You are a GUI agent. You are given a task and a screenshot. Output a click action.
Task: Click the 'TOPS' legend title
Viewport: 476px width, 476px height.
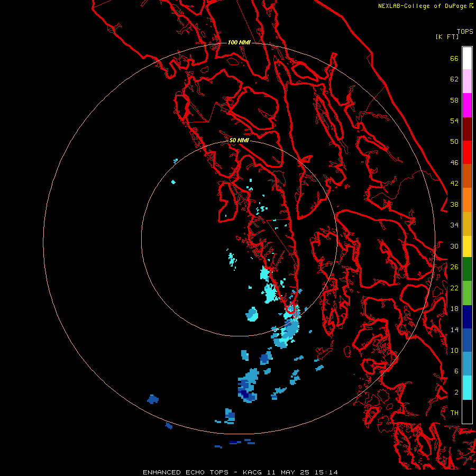tap(465, 32)
